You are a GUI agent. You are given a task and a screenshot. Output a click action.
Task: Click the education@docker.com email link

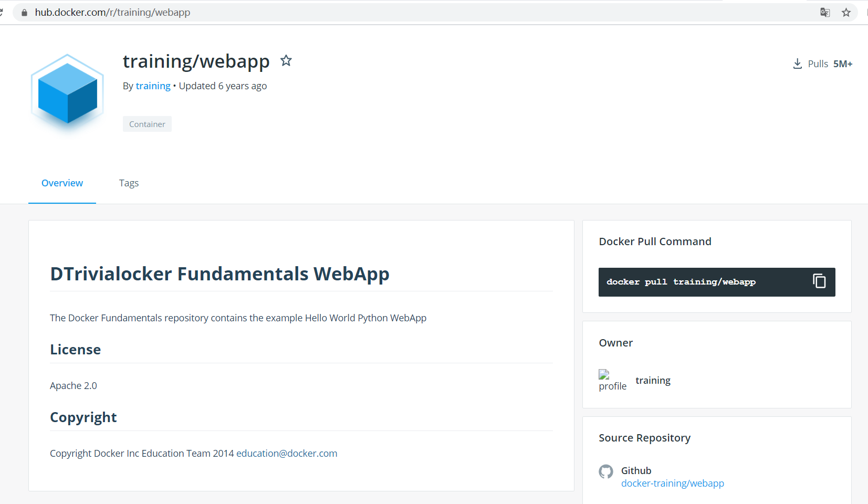[287, 453]
